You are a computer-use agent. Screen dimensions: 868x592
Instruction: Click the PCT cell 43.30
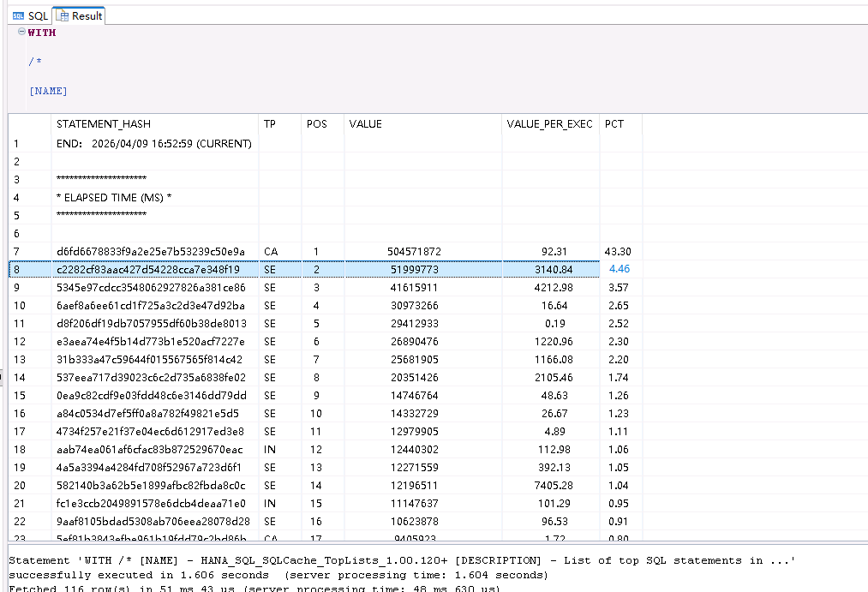click(x=618, y=252)
